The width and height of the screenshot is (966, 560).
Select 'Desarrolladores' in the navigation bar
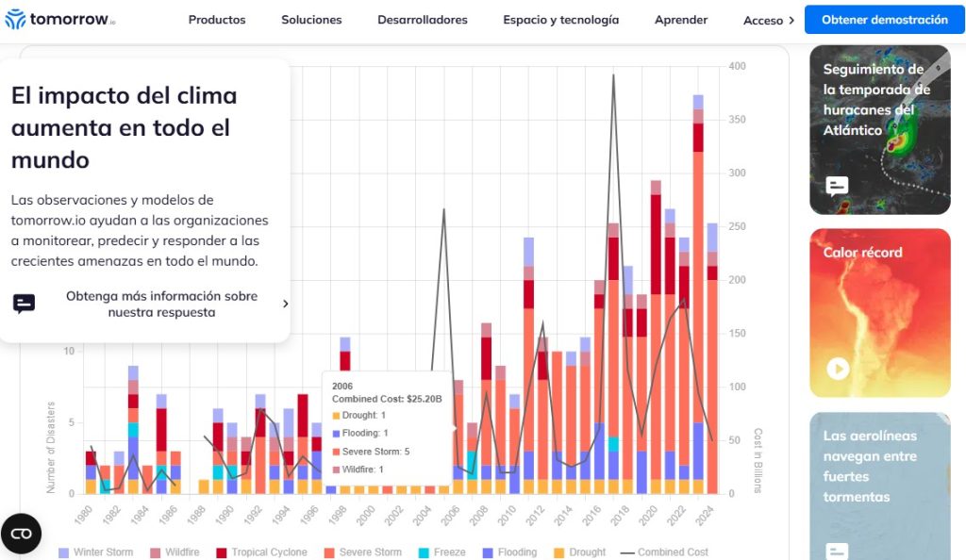click(423, 19)
